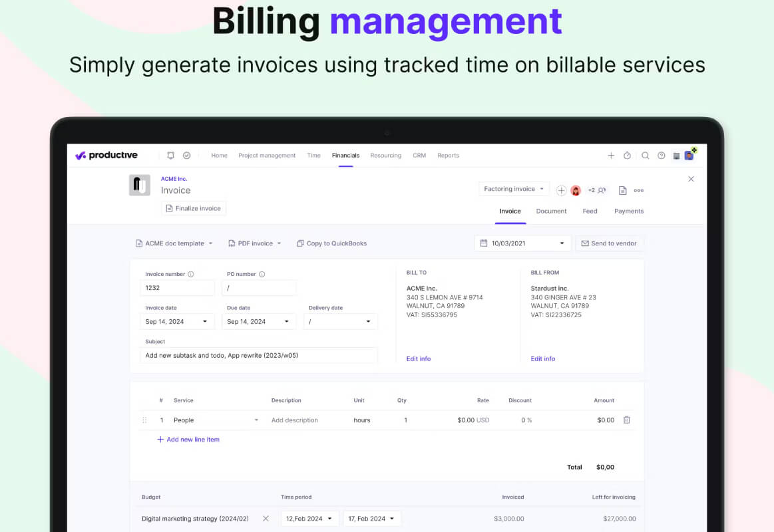Click Add new line item

point(188,440)
